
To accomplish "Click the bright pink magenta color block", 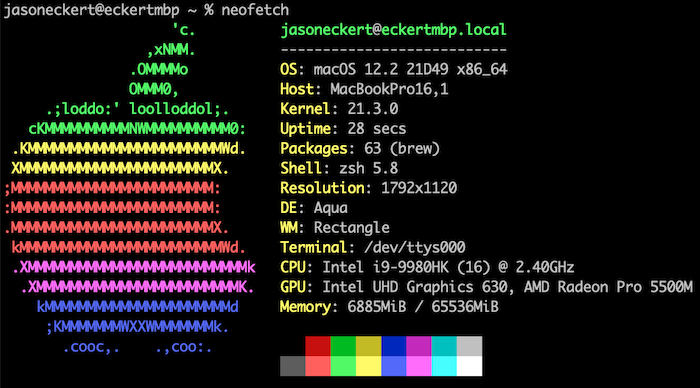I will (419, 366).
